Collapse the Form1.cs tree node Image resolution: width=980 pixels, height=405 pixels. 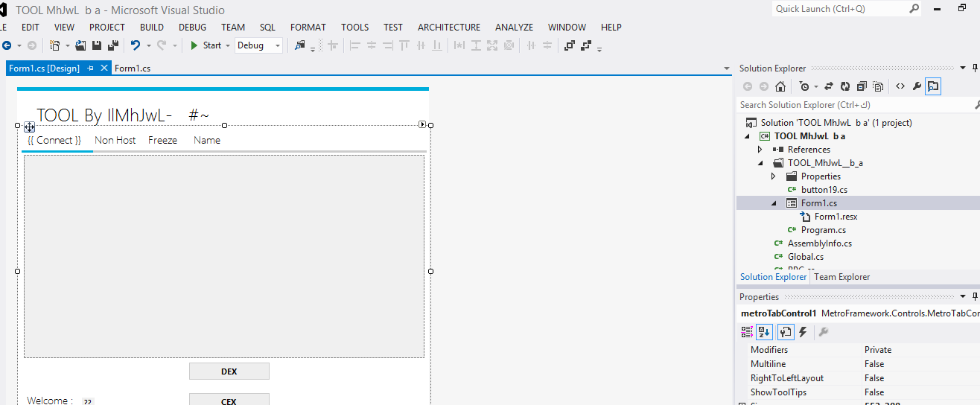pyautogui.click(x=773, y=203)
